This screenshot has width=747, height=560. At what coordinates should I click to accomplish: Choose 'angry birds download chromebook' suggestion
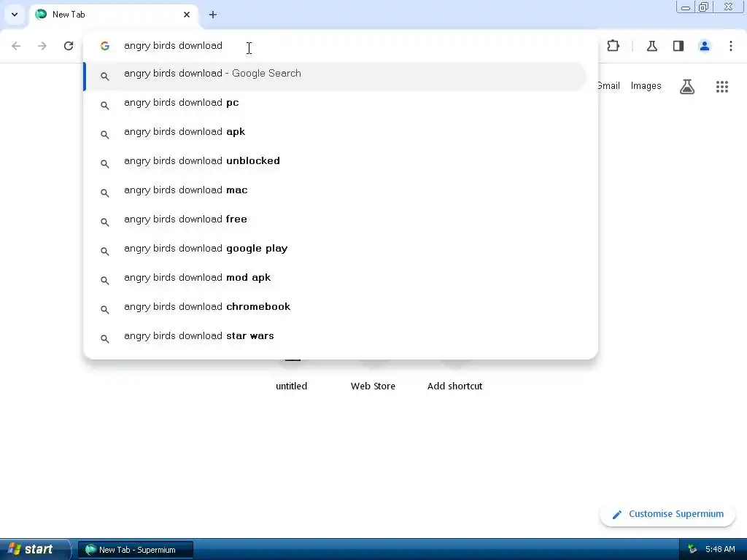coord(335,309)
